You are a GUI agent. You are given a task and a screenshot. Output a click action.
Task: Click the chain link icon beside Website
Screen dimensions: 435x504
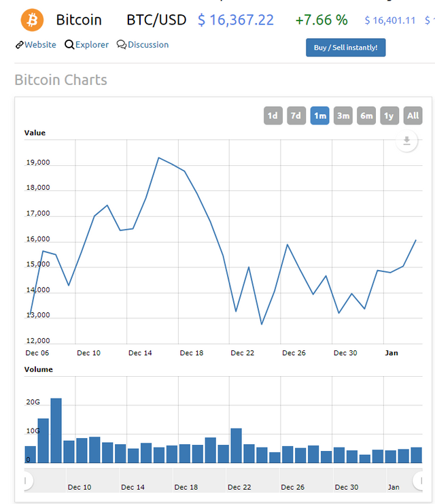19,45
